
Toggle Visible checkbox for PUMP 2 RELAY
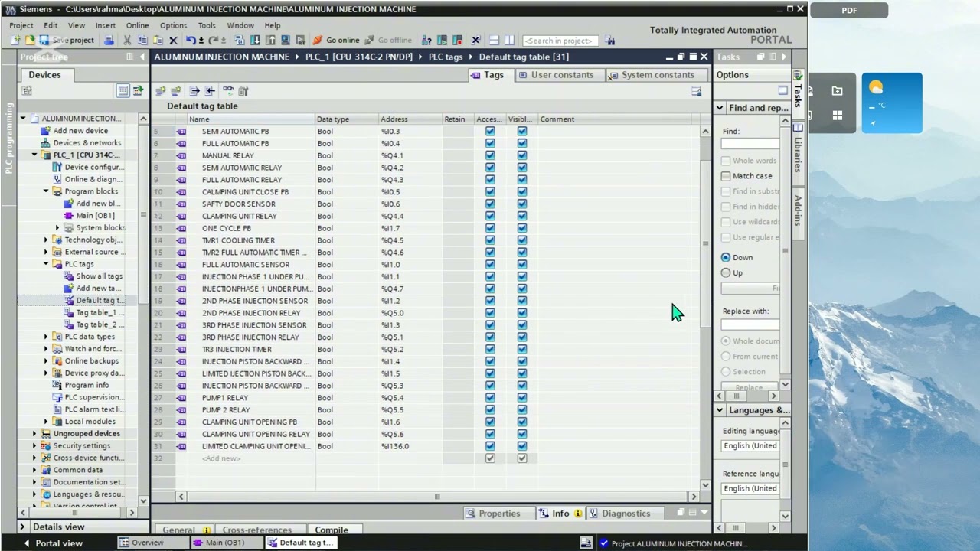pos(522,410)
